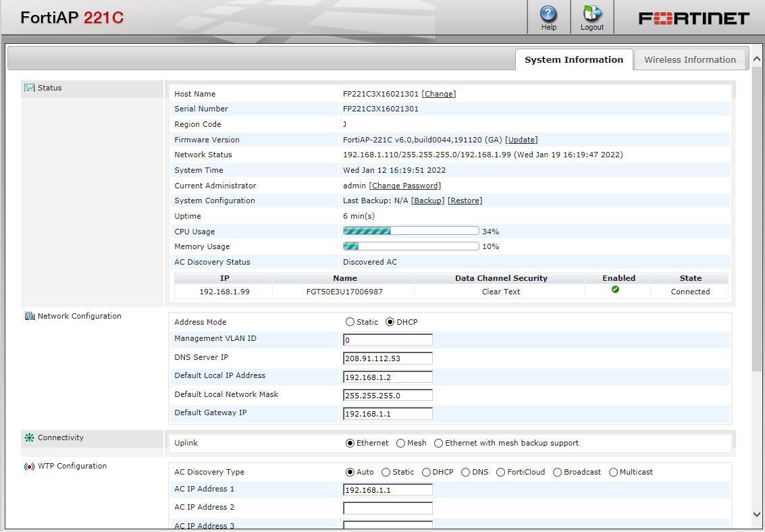765x532 pixels.
Task: Click the Backup link for system configuration
Action: (x=427, y=201)
